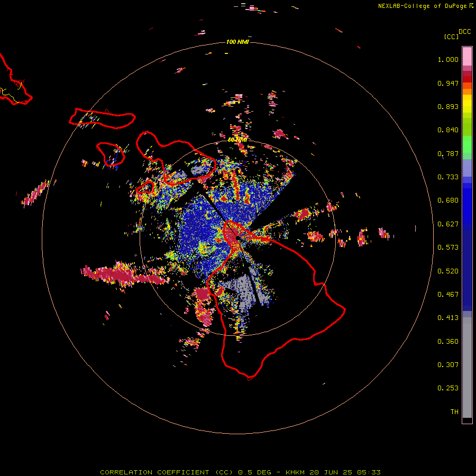This screenshot has height=476, width=476.
Task: Click the 0.360 scale value
Action: [x=448, y=342]
